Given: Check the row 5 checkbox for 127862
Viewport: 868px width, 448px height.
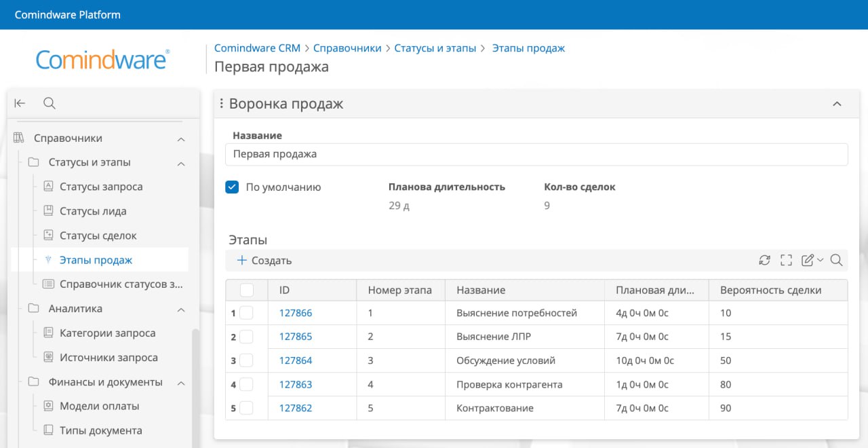Looking at the screenshot, I should (246, 408).
